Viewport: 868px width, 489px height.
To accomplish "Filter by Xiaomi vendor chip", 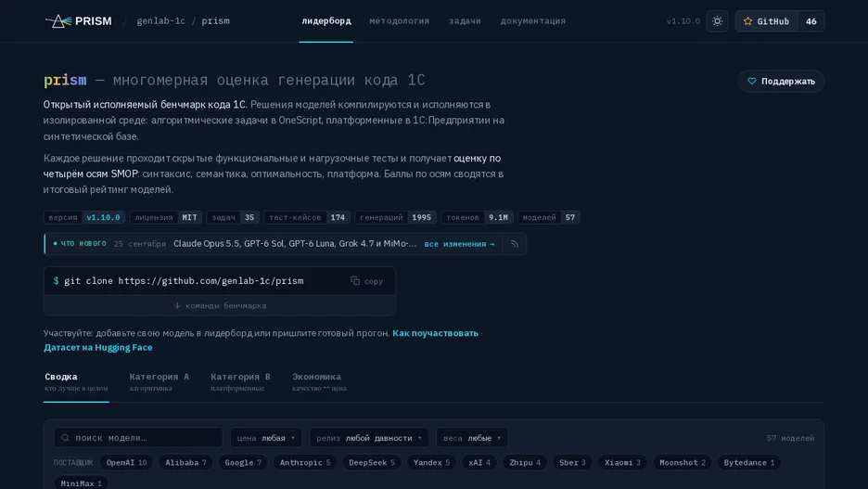I will [622, 462].
